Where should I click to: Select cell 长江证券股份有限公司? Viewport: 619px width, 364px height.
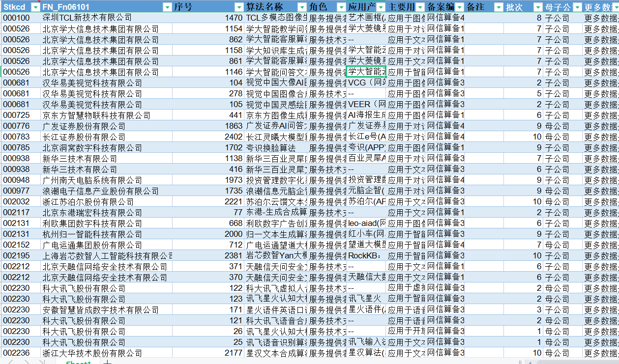click(x=107, y=137)
